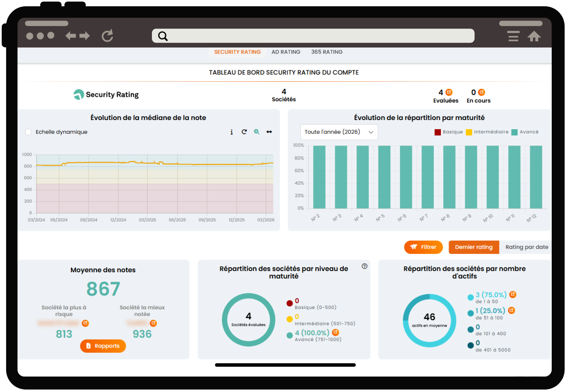This screenshot has width=568, height=392.
Task: Click the 'de 101 à 400' label
Action: [491, 334]
